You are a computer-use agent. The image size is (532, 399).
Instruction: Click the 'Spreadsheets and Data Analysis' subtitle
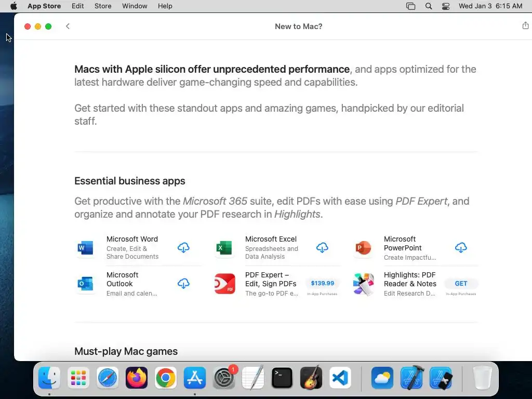pyautogui.click(x=271, y=252)
